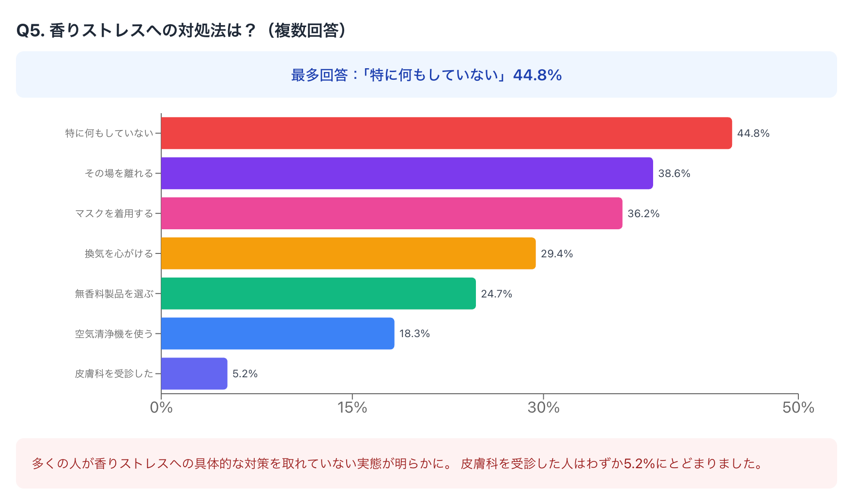The image size is (855, 504).
Task: Click the orange 換気を心がける bar
Action: point(348,253)
